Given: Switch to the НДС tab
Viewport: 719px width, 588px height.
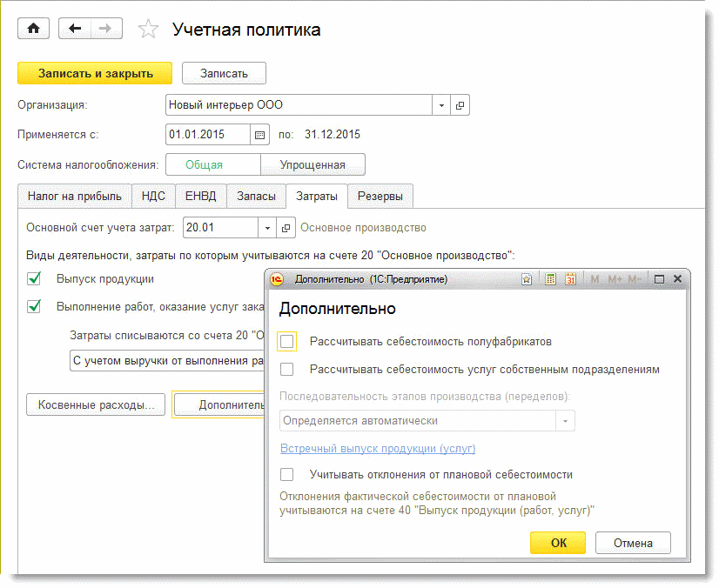Looking at the screenshot, I should 154,197.
